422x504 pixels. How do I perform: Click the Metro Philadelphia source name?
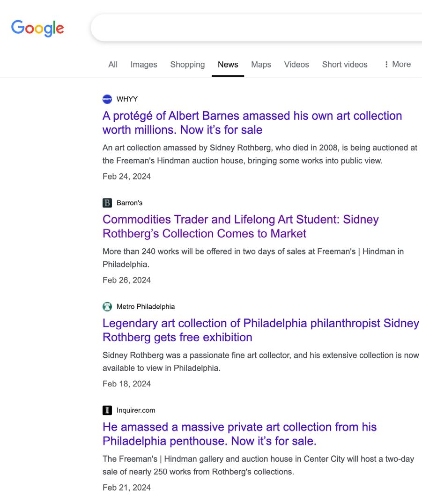click(145, 307)
